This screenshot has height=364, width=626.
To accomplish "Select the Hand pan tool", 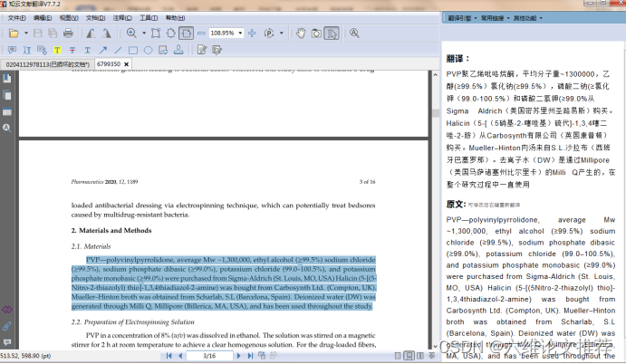I will pyautogui.click(x=301, y=34).
